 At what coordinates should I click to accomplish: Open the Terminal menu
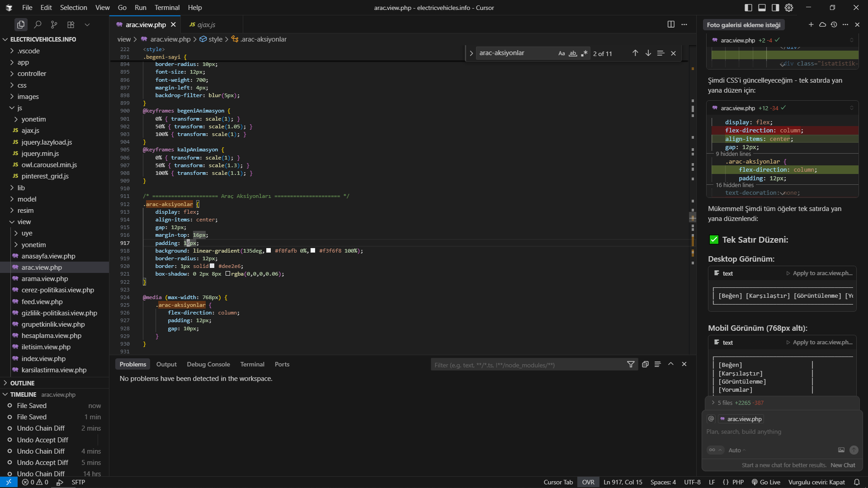(167, 8)
